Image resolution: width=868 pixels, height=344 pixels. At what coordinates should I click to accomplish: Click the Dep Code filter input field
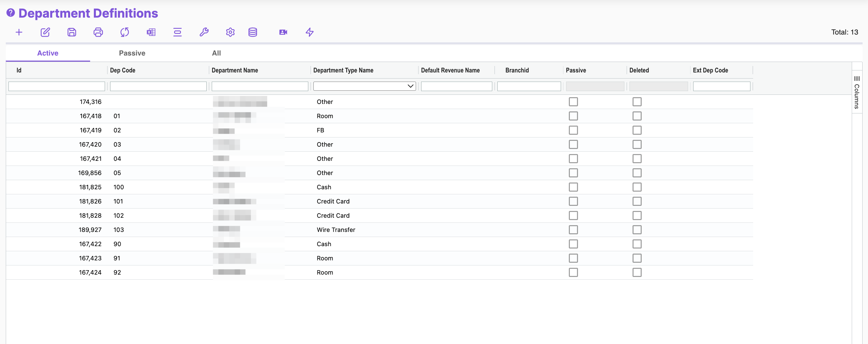(158, 86)
